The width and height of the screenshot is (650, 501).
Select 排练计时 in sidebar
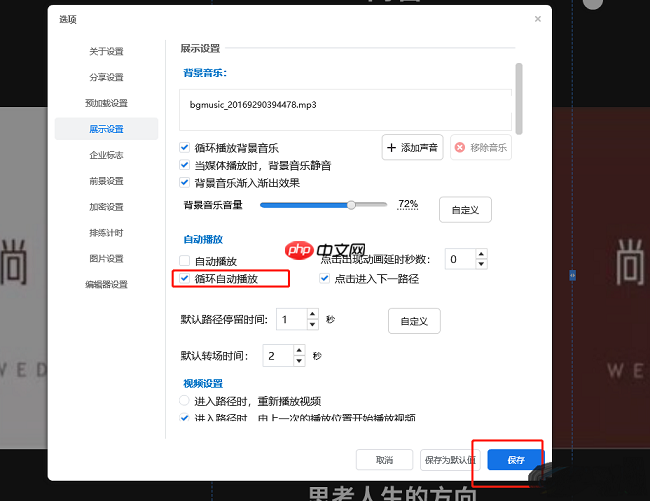click(x=107, y=233)
